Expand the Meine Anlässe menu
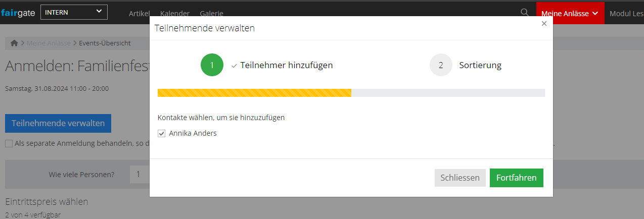This screenshot has height=219, width=644. (570, 14)
